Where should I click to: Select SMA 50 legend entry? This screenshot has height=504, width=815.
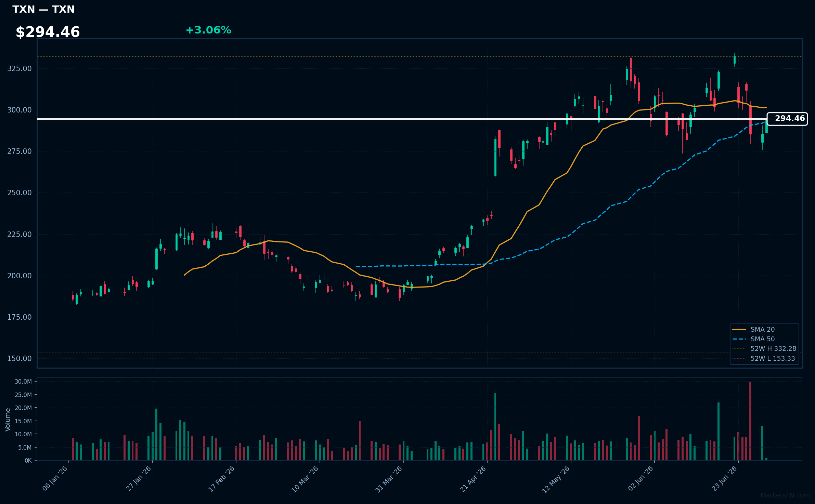[763, 339]
